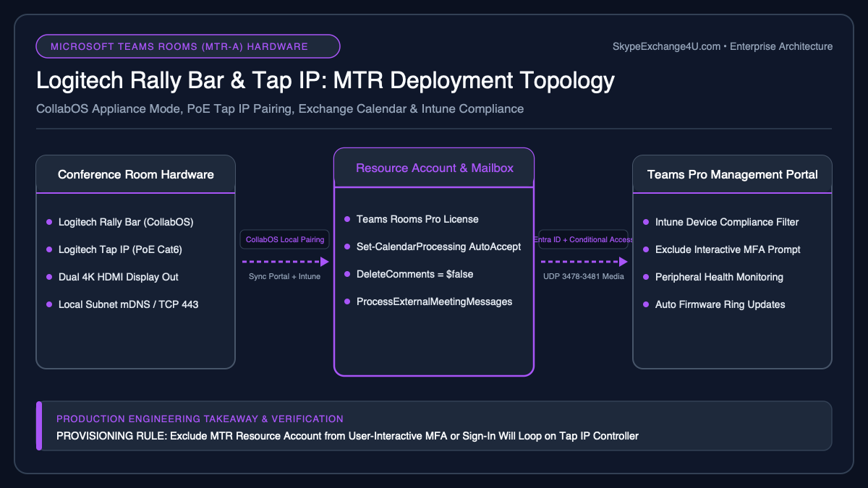Click the Teams Pro Management Portal card header
This screenshot has height=488, width=868.
click(732, 174)
